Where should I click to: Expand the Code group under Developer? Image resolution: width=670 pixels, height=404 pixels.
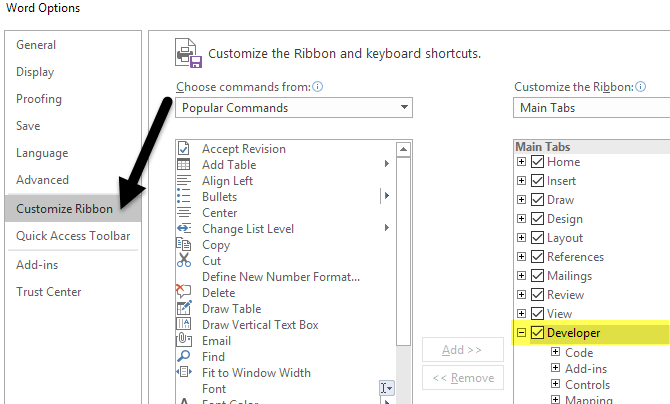(555, 352)
